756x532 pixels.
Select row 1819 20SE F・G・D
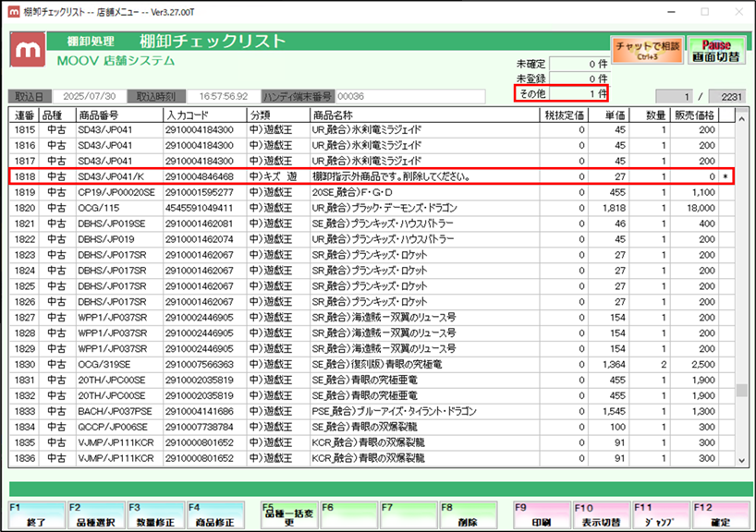click(372, 192)
